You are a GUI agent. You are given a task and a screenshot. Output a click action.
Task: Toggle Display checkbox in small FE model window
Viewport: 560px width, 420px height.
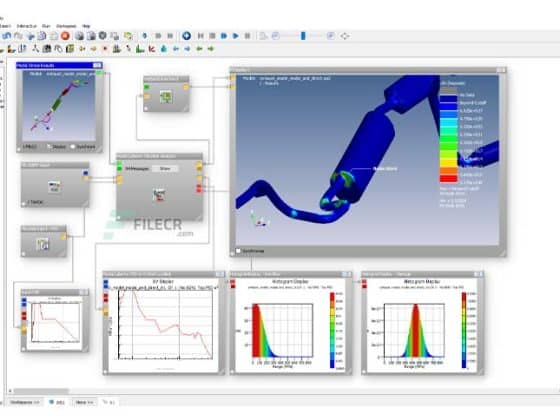coord(49,146)
